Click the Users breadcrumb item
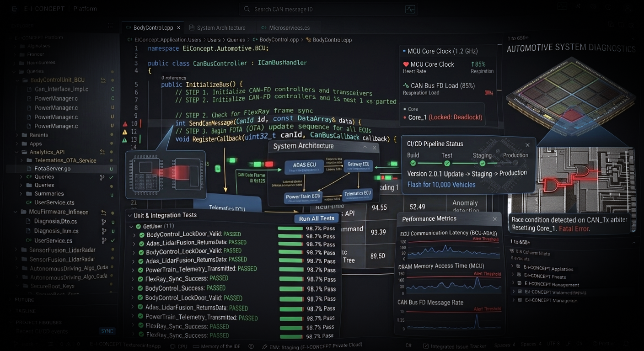The height and width of the screenshot is (351, 644). 214,40
